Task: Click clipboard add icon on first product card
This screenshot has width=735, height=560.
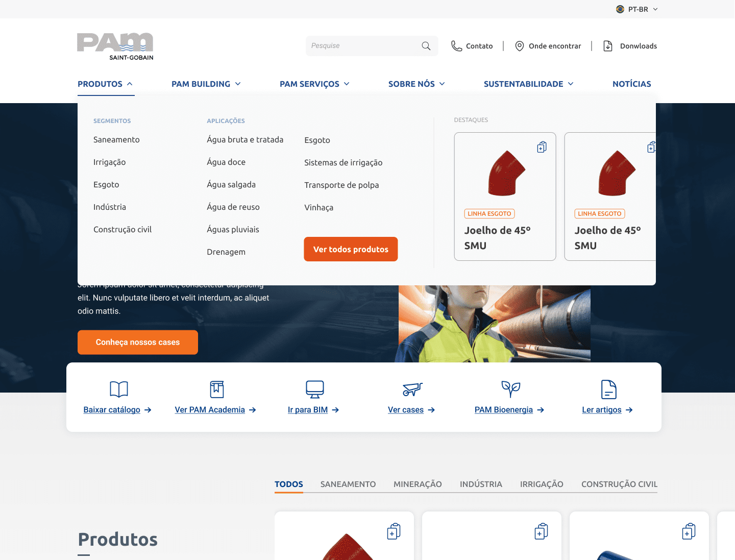Action: point(394,531)
